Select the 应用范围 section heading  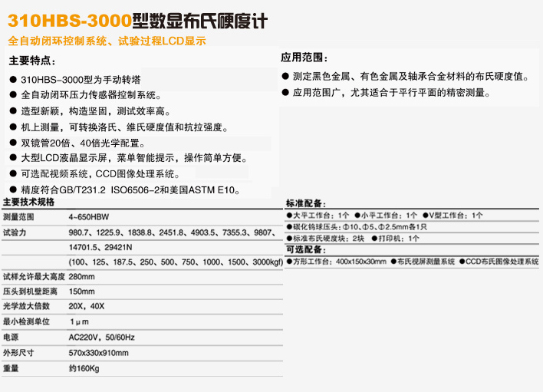point(304,58)
